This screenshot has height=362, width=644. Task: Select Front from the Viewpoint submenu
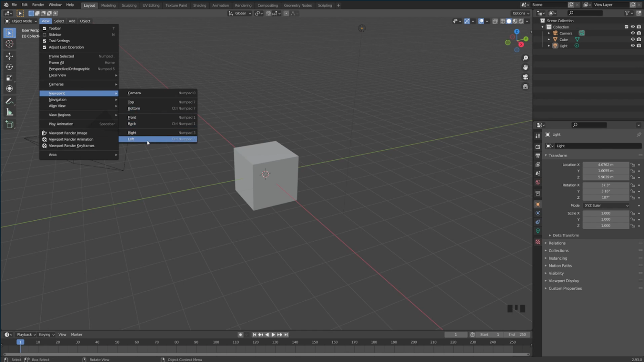point(132,117)
